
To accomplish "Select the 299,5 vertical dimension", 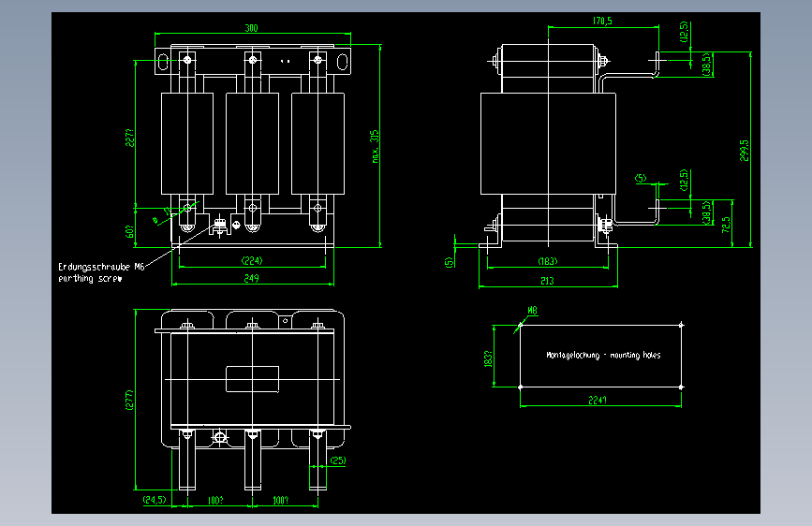I will (x=745, y=151).
